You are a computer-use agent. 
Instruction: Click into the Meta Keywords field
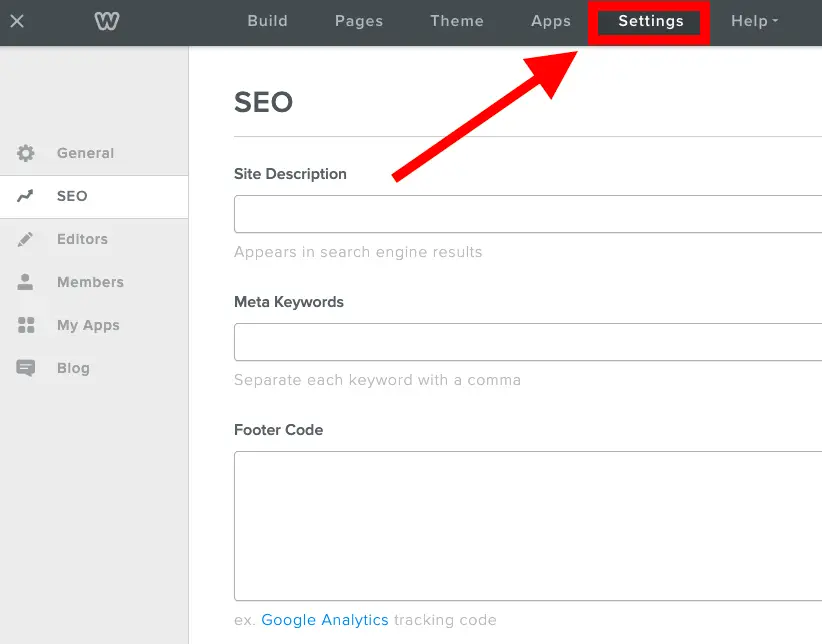pyautogui.click(x=528, y=342)
